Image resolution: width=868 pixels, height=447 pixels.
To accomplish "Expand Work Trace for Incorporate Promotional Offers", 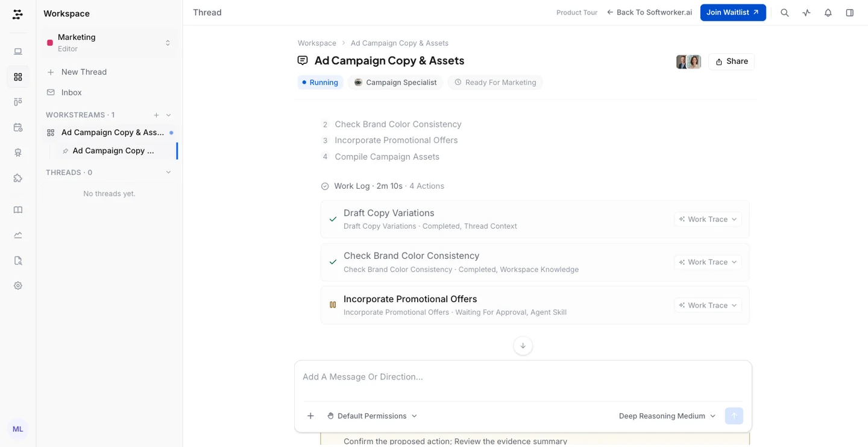I will [708, 305].
